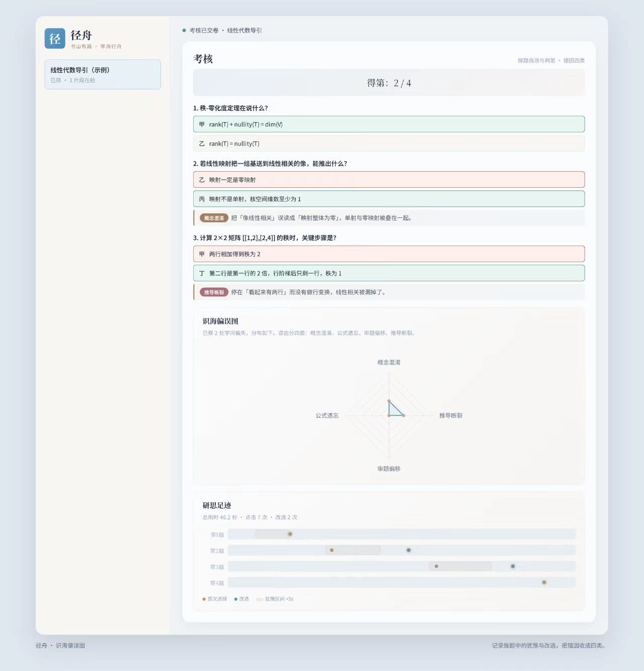Click the 研思足迹 section heading
644x671 pixels.
click(x=217, y=505)
